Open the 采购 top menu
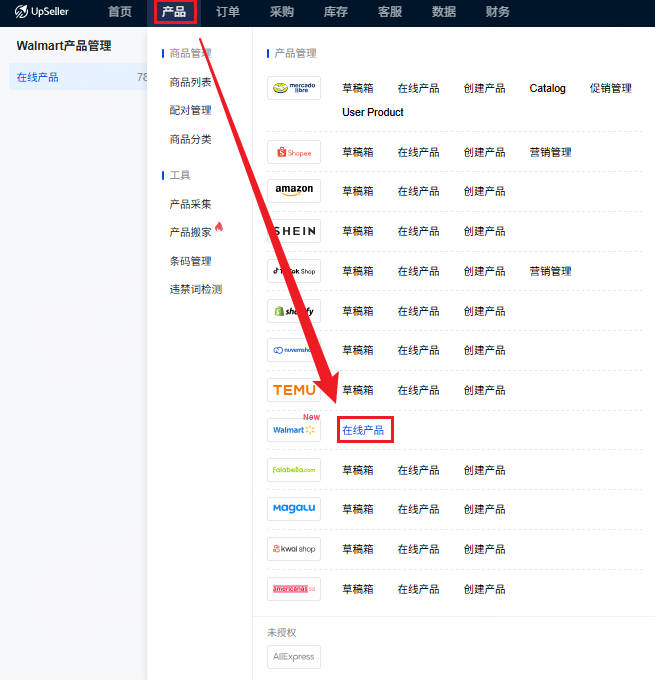The image size is (655, 680). click(282, 12)
